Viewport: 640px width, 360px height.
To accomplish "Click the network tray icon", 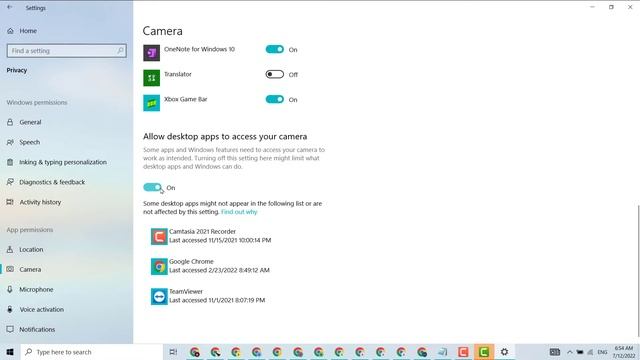I will (590, 352).
